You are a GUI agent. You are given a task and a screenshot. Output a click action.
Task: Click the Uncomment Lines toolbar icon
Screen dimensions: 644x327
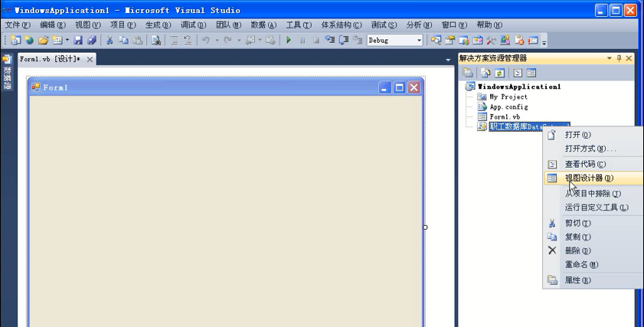click(x=188, y=41)
